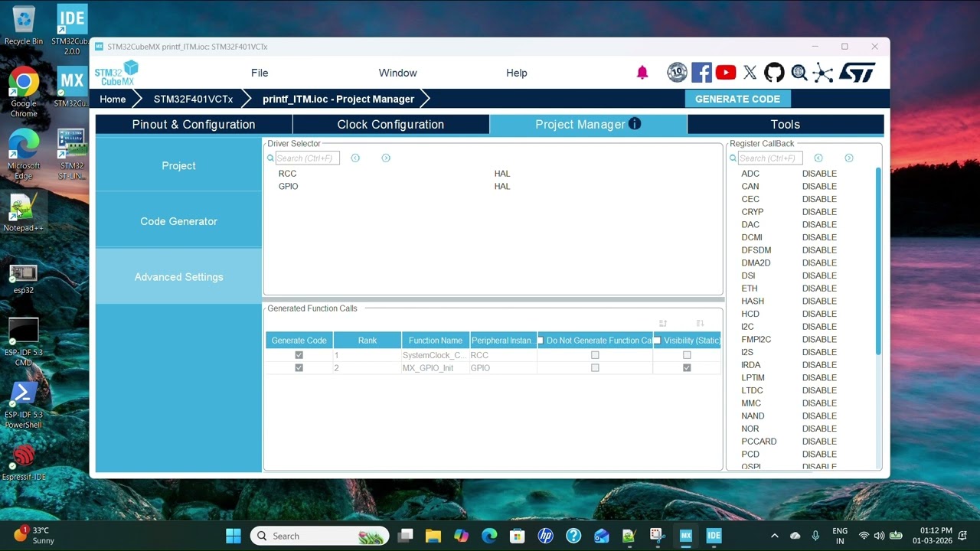The width and height of the screenshot is (980, 551).
Task: Toggle Generate Code for MX_GPIO_Init row
Action: coord(299,368)
